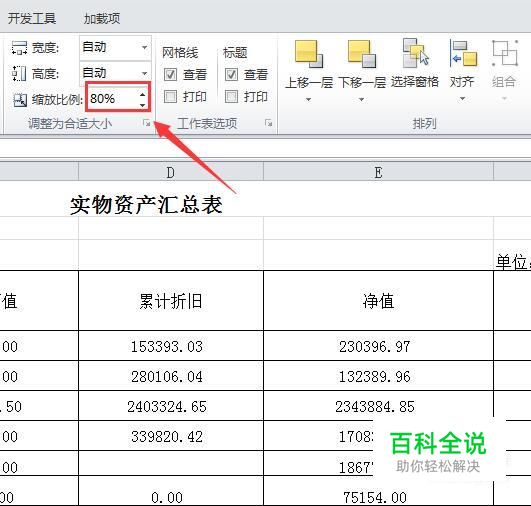Toggle 网格线 打印 checkbox

[x=170, y=97]
